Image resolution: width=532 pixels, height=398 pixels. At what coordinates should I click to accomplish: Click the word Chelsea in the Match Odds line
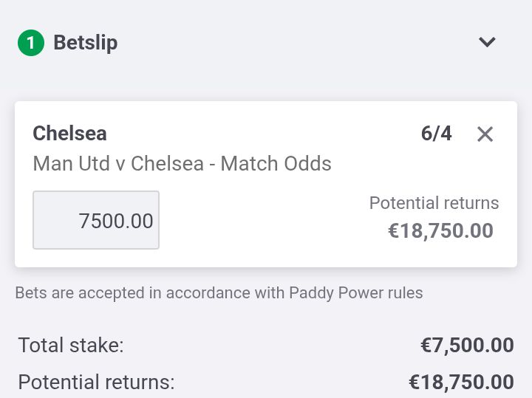tap(167, 164)
